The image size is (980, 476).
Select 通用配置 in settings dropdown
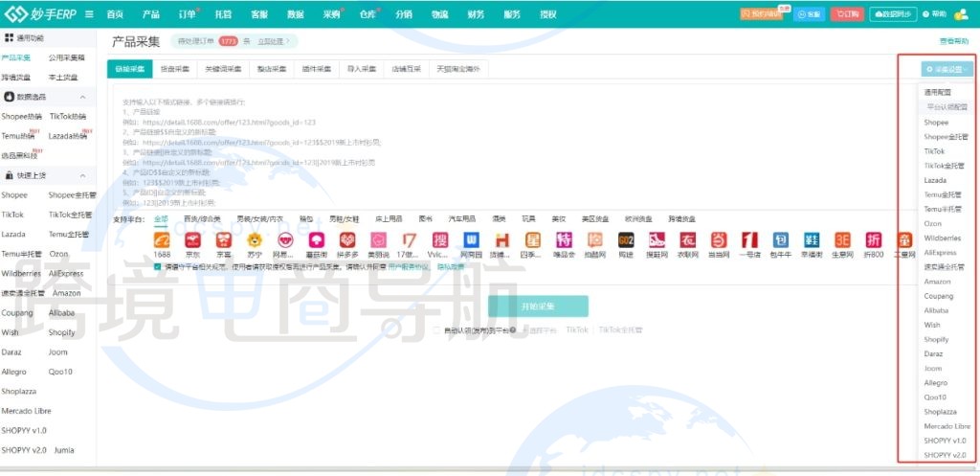pyautogui.click(x=937, y=92)
